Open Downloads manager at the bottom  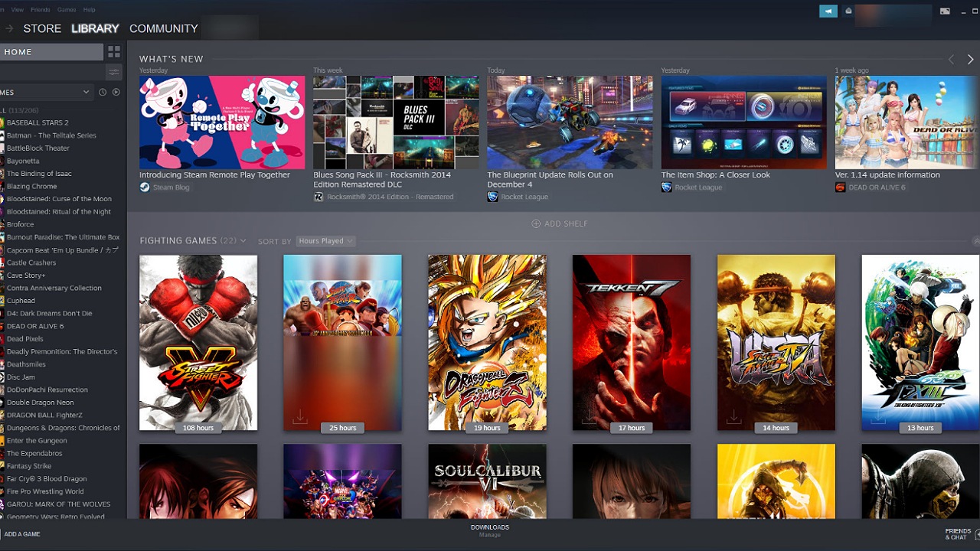490,530
